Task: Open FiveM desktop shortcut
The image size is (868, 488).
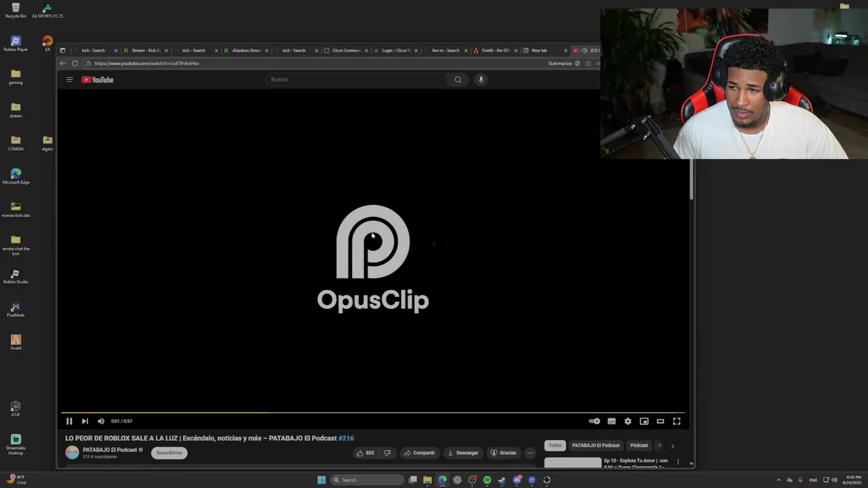Action: click(16, 342)
